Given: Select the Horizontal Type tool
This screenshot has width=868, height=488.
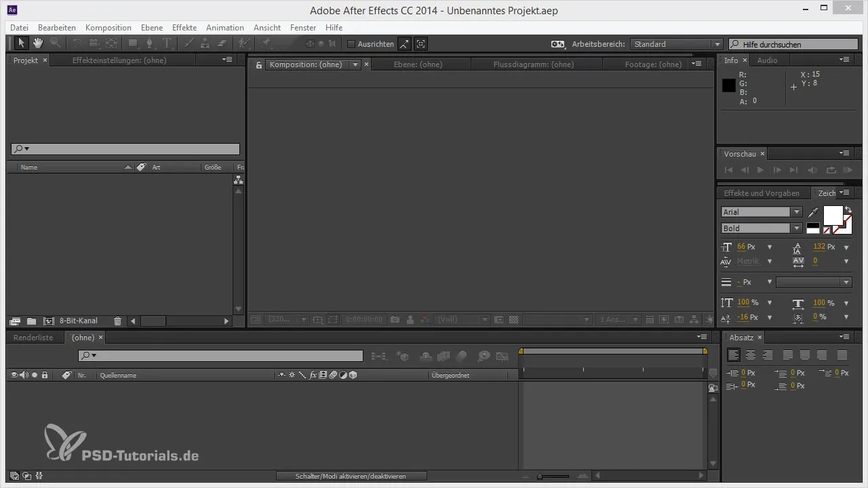Looking at the screenshot, I should [x=167, y=43].
